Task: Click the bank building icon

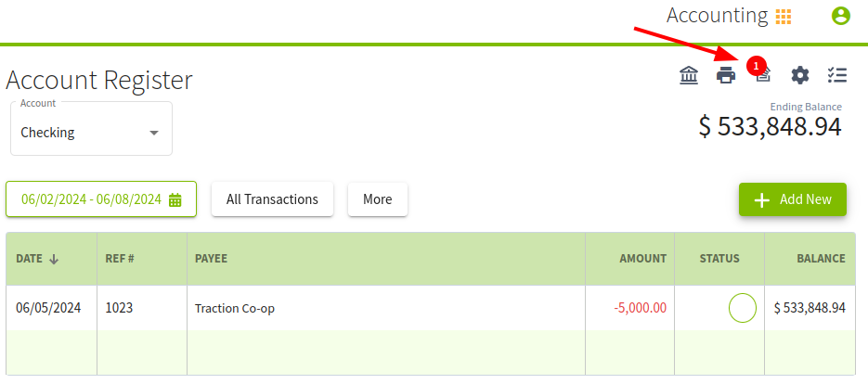Action: point(689,75)
